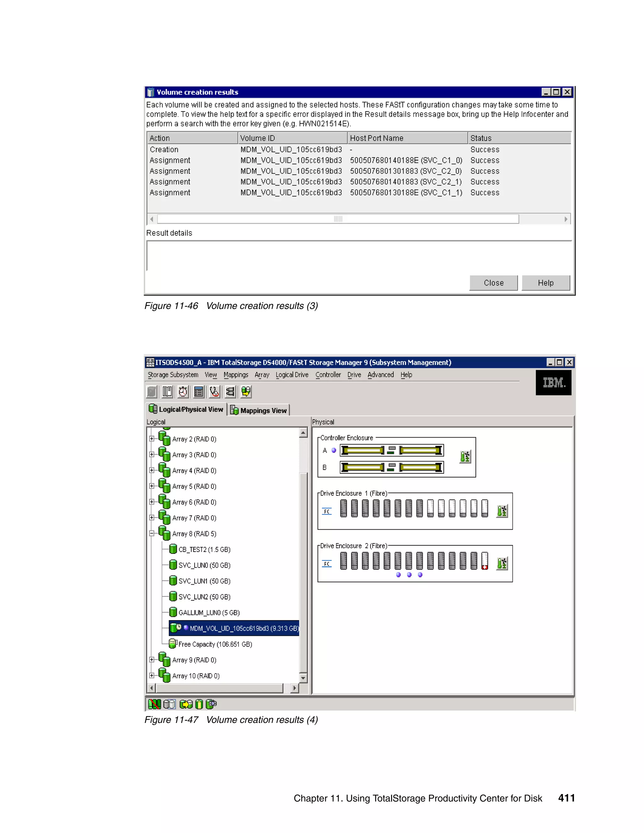Select the Creation row in results table
This screenshot has width=644, height=833.
click(358, 150)
